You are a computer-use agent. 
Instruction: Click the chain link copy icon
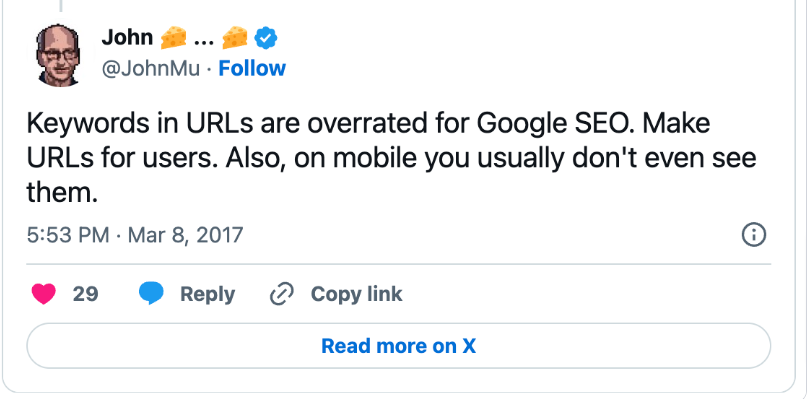click(282, 294)
